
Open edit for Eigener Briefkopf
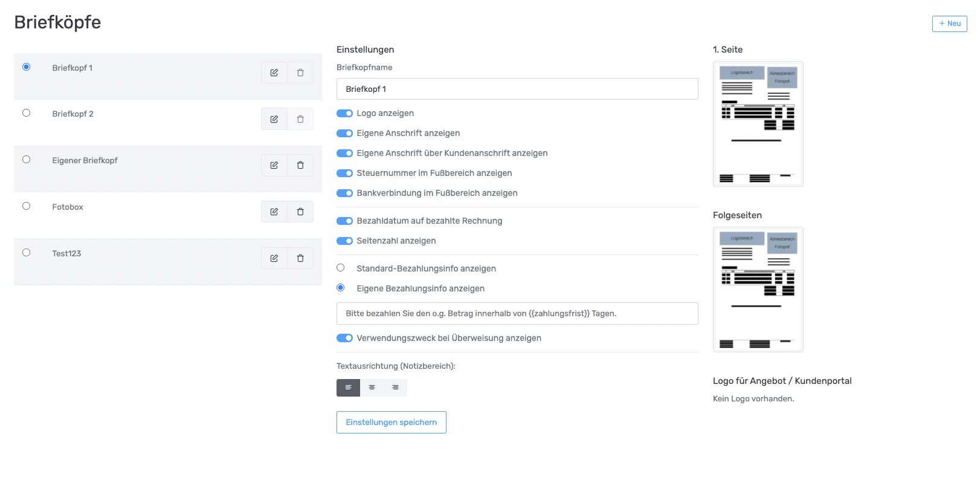pos(274,165)
